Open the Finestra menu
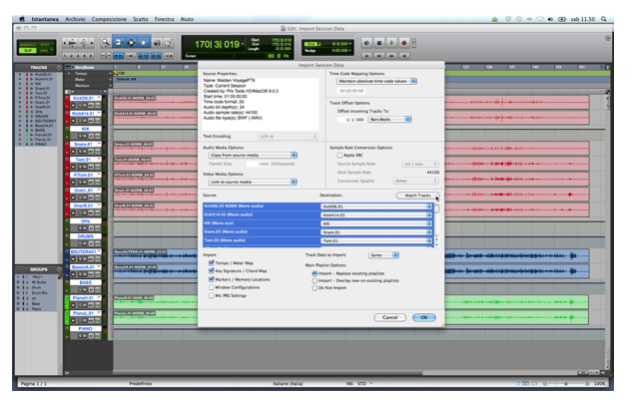This screenshot has height=414, width=643. click(x=164, y=19)
